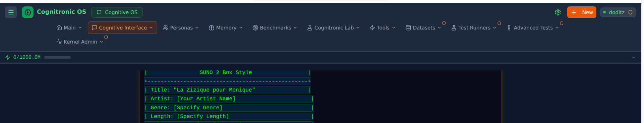
Task: Click the Cognitronic OS brain logo
Action: [27, 12]
